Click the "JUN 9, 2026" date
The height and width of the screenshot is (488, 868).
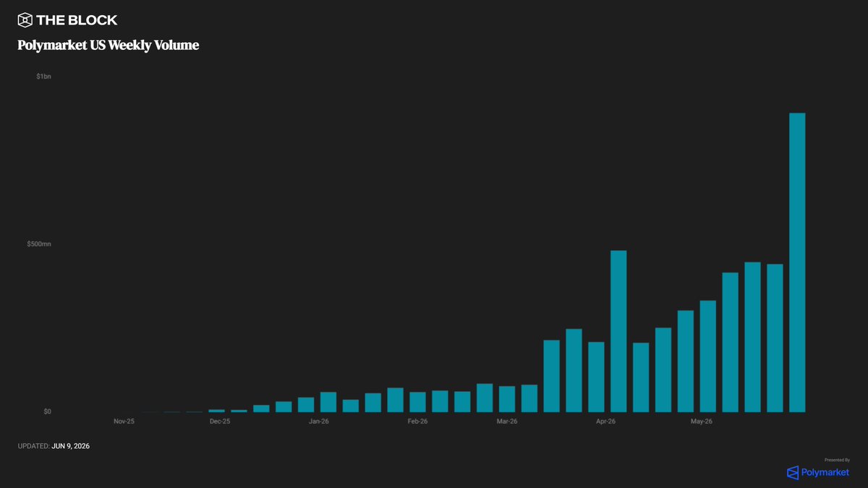(71, 446)
